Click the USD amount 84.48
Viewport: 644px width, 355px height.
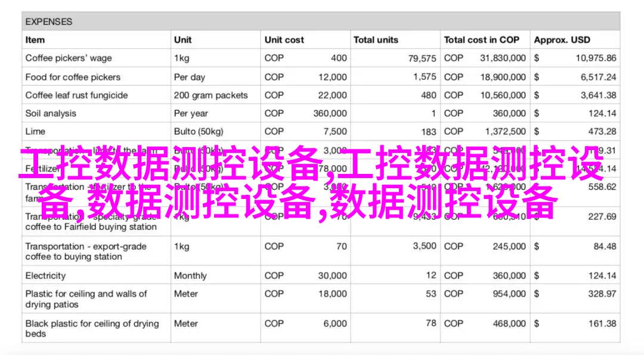tap(605, 246)
